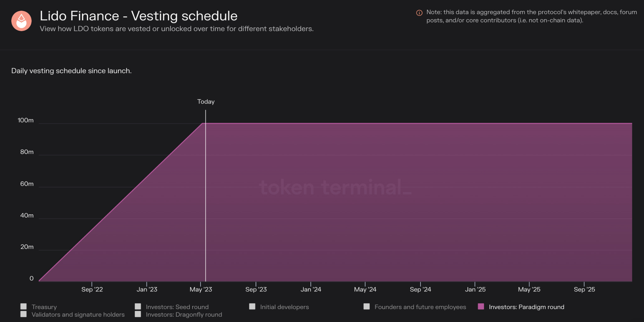Click the Jan '25 axis tick label
The width and height of the screenshot is (644, 322).
[x=475, y=290]
